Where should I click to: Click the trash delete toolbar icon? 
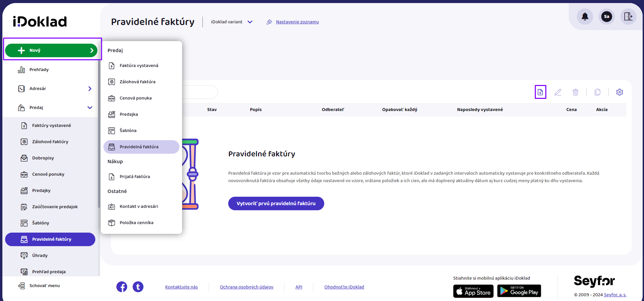[x=575, y=92]
